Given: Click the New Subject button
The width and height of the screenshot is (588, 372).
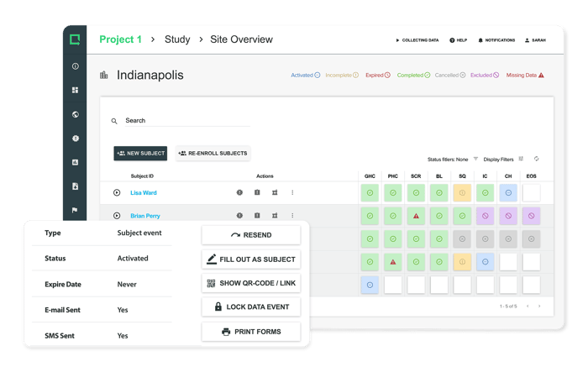Looking at the screenshot, I should [140, 154].
